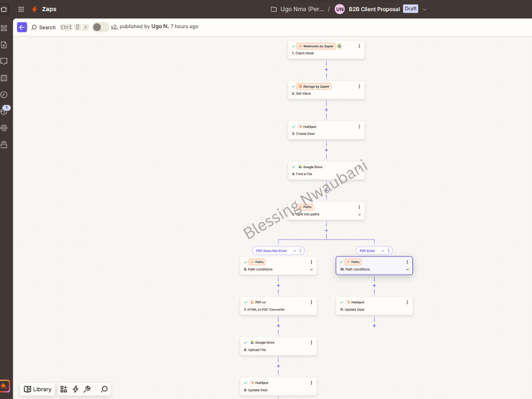Click the add apps grid-plus icon
Image resolution: width=532 pixels, height=399 pixels.
tap(63, 389)
